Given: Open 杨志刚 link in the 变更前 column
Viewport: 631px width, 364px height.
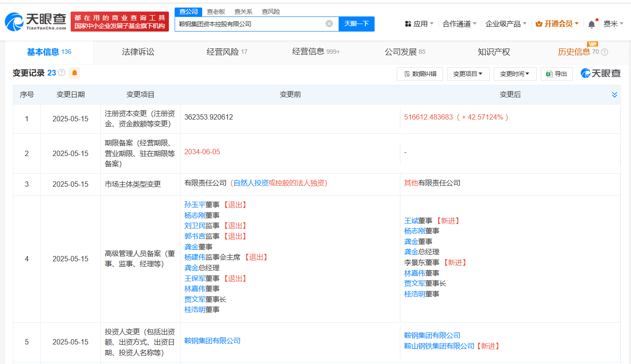Looking at the screenshot, I should pos(195,216).
